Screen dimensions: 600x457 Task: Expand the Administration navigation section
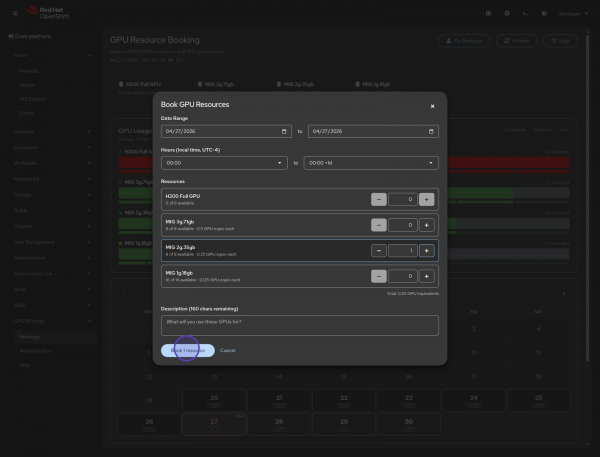pyautogui.click(x=52, y=258)
